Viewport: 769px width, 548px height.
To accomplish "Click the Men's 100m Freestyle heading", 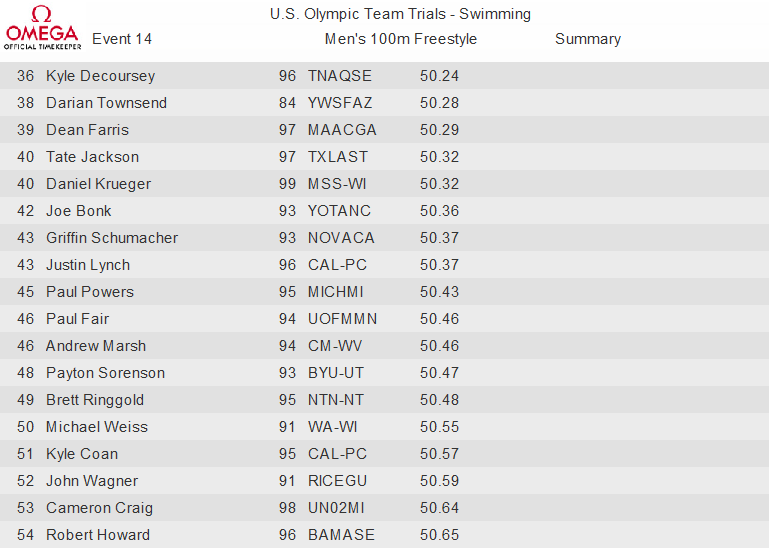I will [x=401, y=39].
